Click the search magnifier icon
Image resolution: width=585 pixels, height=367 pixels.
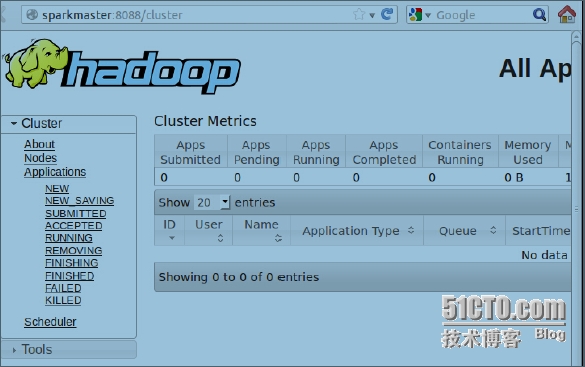point(539,15)
